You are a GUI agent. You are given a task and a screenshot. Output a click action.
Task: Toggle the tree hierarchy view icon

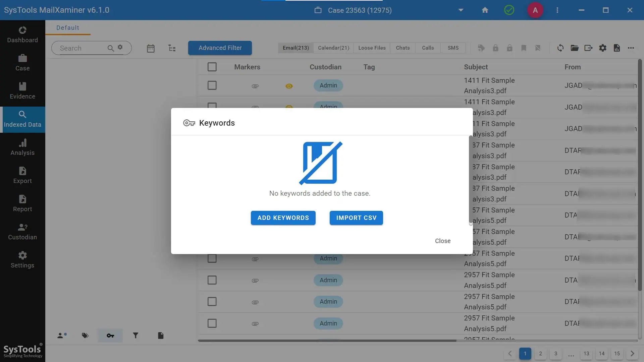[172, 48]
